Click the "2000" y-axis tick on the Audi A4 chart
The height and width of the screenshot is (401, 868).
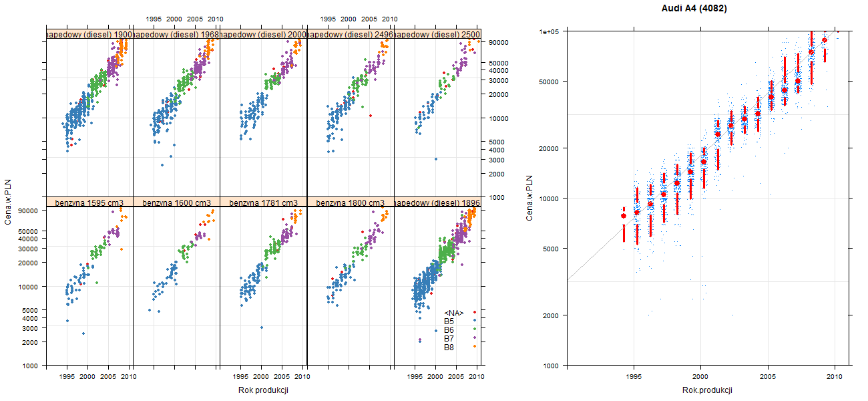pos(551,315)
